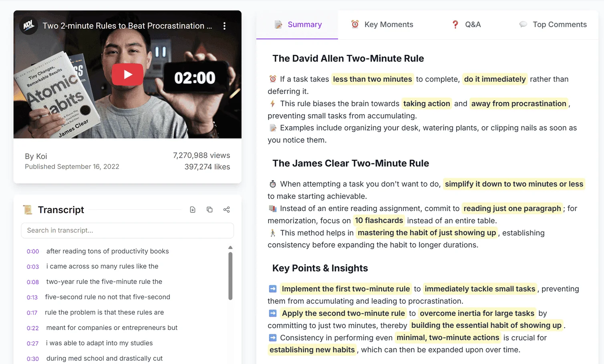Click 'meant for companies or entrepreneurs but' line
The height and width of the screenshot is (364, 604).
(x=112, y=328)
